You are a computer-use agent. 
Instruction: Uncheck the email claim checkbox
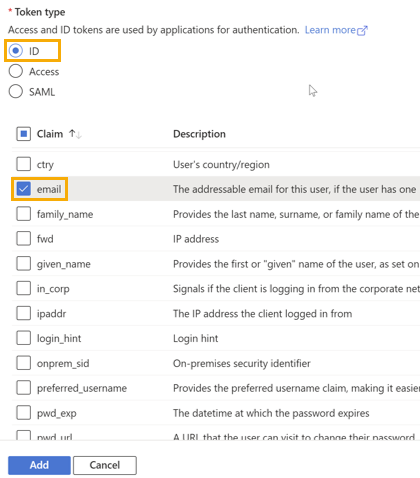tap(23, 189)
